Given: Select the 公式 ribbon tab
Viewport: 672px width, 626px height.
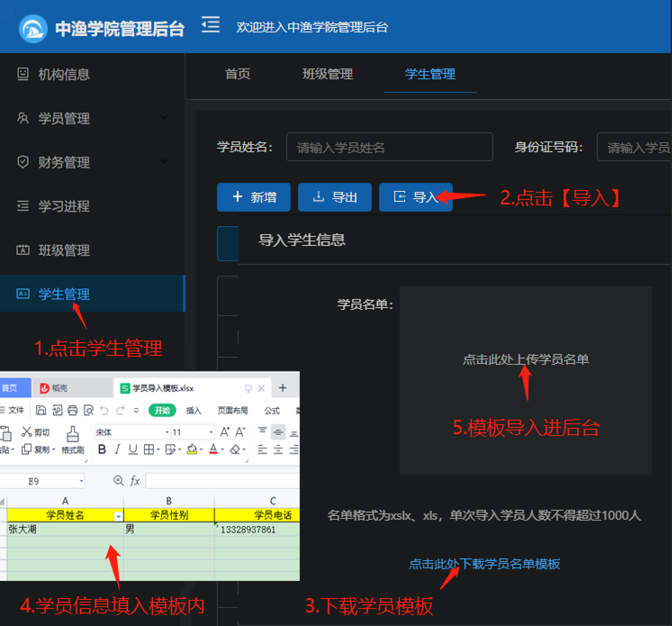Looking at the screenshot, I should [x=272, y=410].
